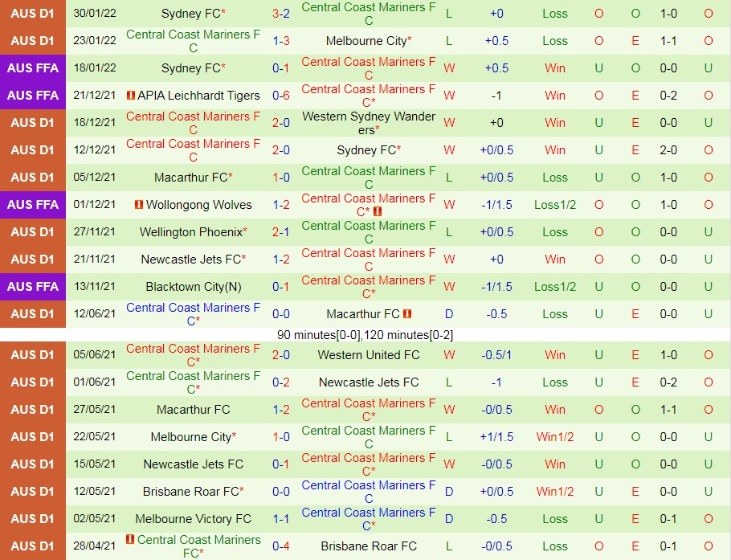Open Newcastle Jets FC link on 01/06/21 row

click(369, 382)
